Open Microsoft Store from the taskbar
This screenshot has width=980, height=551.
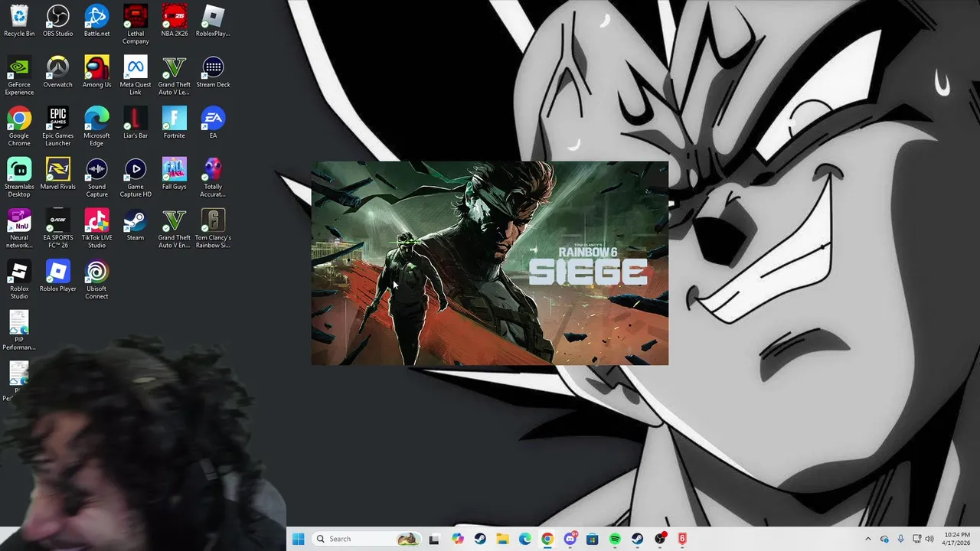(593, 539)
